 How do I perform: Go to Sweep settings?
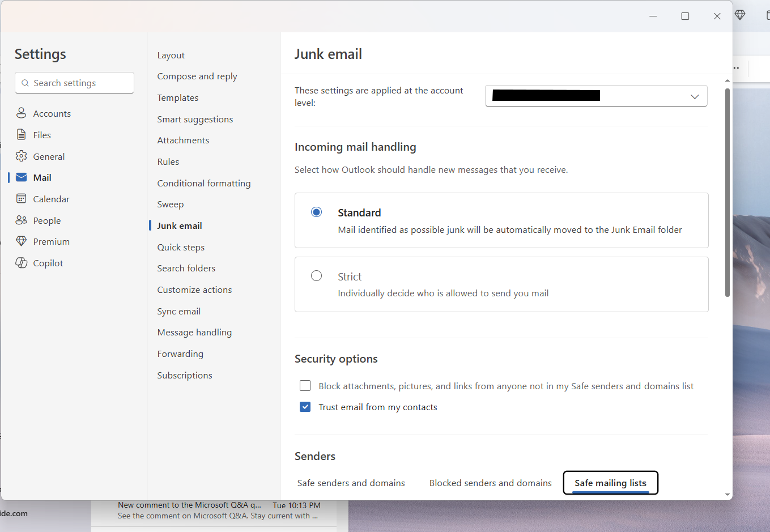click(171, 204)
